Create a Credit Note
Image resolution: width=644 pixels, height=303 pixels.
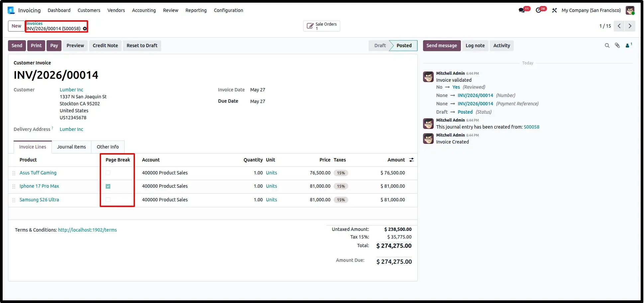[x=105, y=46]
